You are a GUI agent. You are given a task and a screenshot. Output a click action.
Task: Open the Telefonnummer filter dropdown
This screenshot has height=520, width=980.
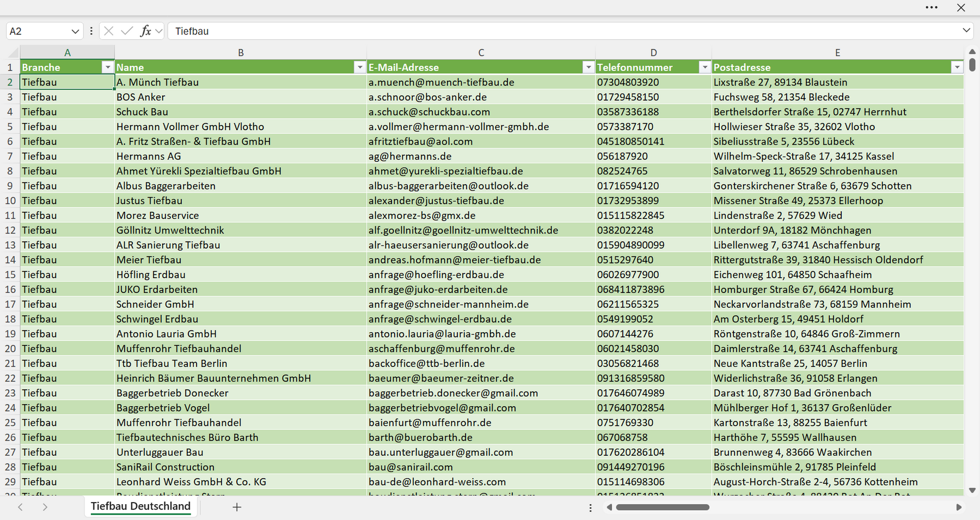[705, 67]
